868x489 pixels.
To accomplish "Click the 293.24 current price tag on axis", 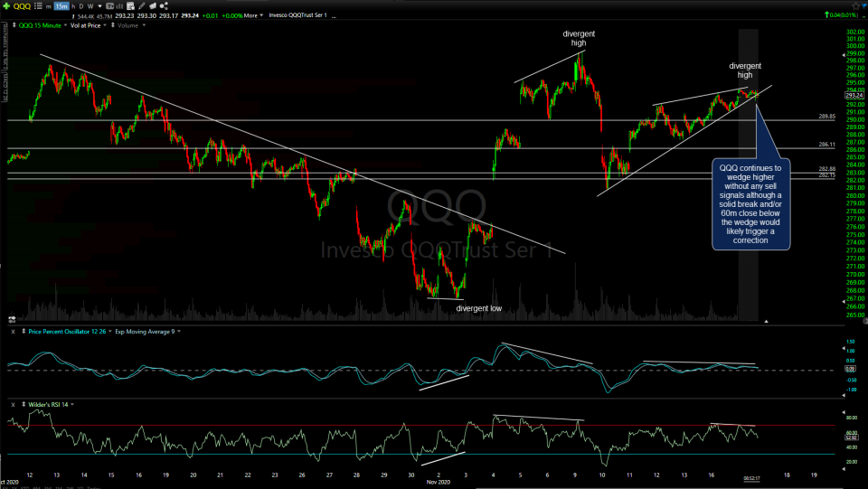I will pos(854,96).
